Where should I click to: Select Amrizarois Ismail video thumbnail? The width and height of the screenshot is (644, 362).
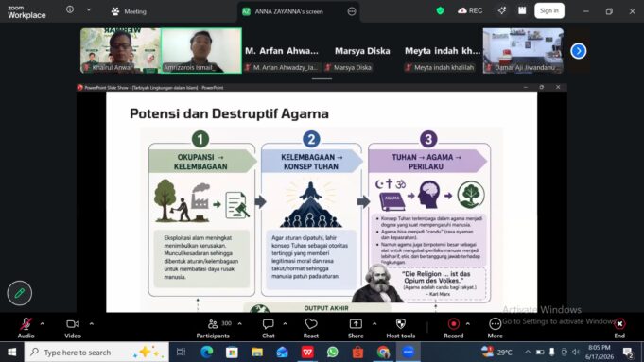[x=201, y=50]
